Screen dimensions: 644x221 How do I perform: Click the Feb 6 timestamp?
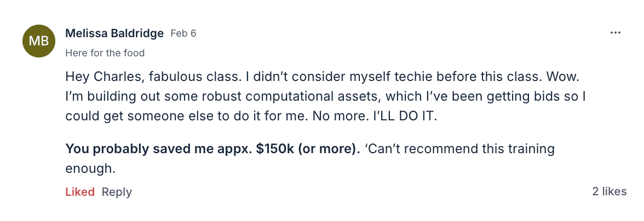coord(183,33)
